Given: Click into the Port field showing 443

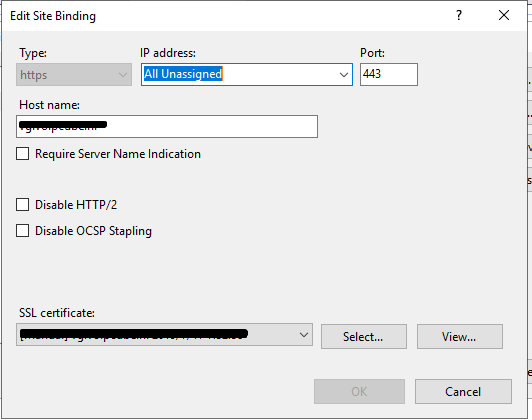Looking at the screenshot, I should point(389,74).
